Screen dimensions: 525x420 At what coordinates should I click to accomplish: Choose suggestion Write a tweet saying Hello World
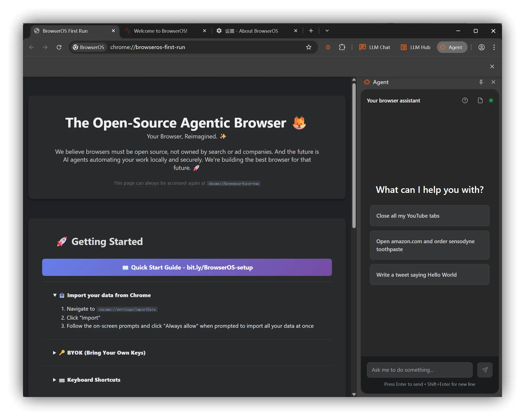429,275
